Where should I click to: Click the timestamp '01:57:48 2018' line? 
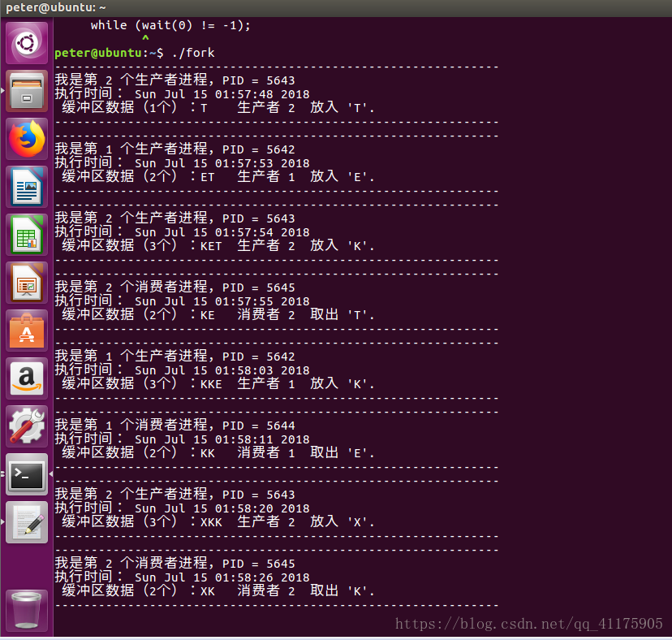click(182, 94)
